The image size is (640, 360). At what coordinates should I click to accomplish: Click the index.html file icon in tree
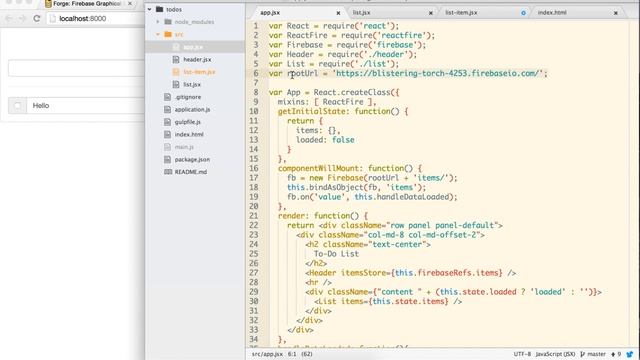tap(167, 135)
